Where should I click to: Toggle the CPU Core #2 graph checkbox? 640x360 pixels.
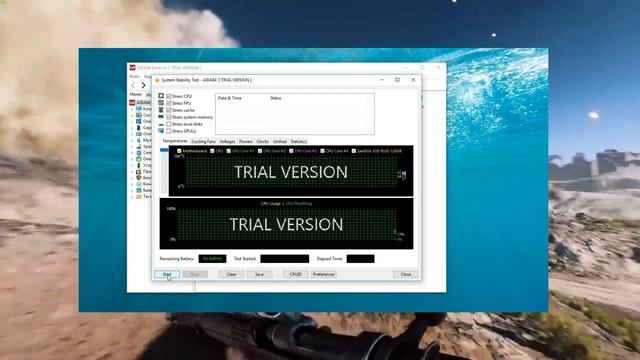click(260, 151)
